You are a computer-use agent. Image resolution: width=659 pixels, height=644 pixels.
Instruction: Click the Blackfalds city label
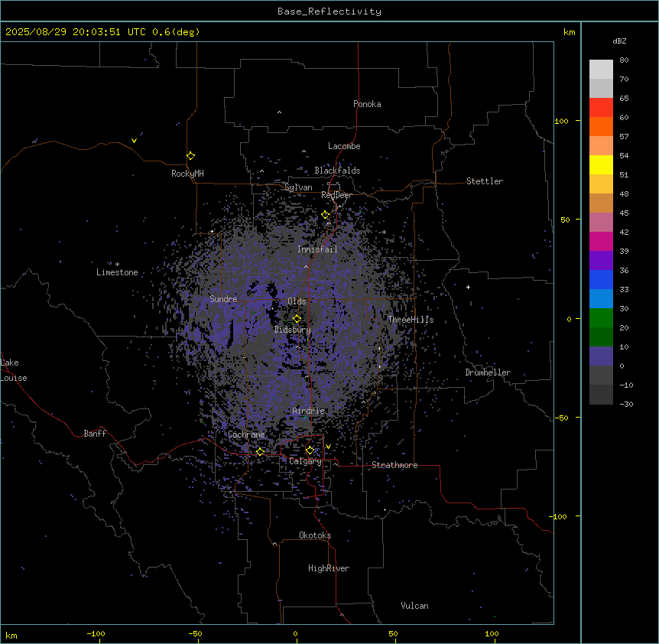[337, 171]
